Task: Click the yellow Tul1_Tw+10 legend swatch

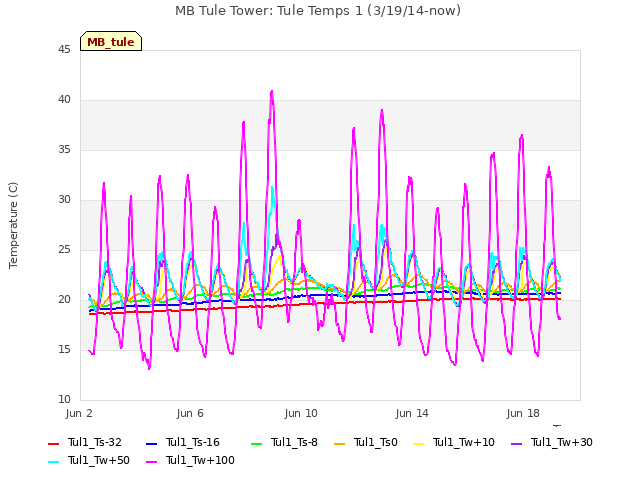Action: coord(419,444)
